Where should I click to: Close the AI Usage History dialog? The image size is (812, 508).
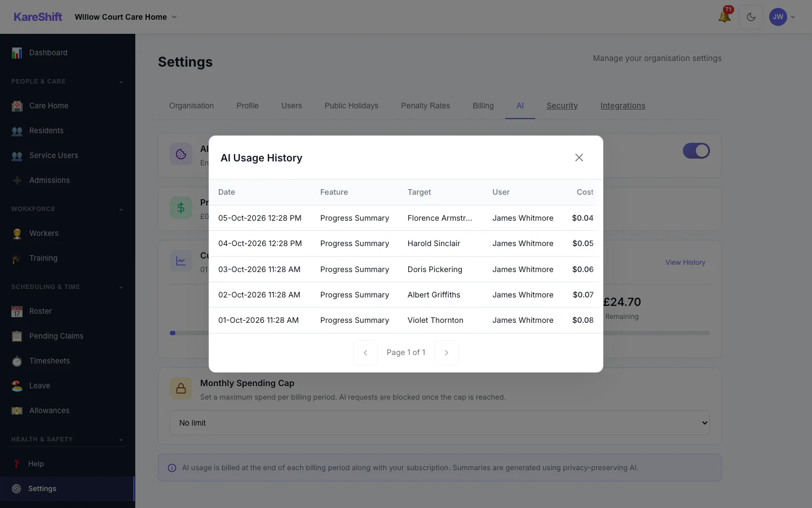click(x=579, y=157)
